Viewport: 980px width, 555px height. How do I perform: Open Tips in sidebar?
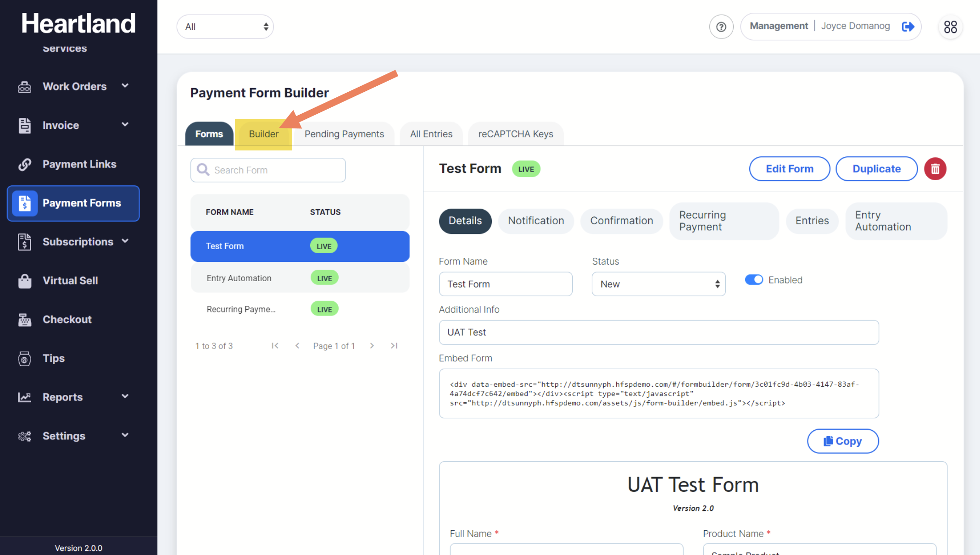[53, 358]
